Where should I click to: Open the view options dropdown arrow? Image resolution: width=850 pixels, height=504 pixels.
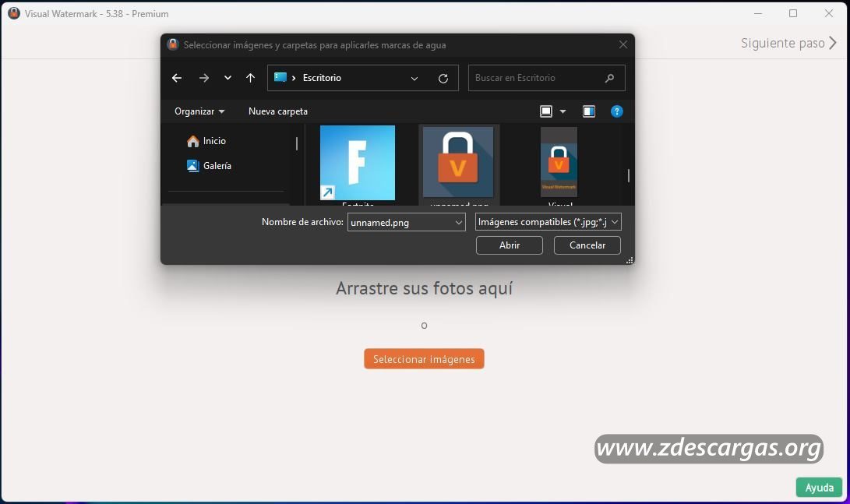[563, 111]
